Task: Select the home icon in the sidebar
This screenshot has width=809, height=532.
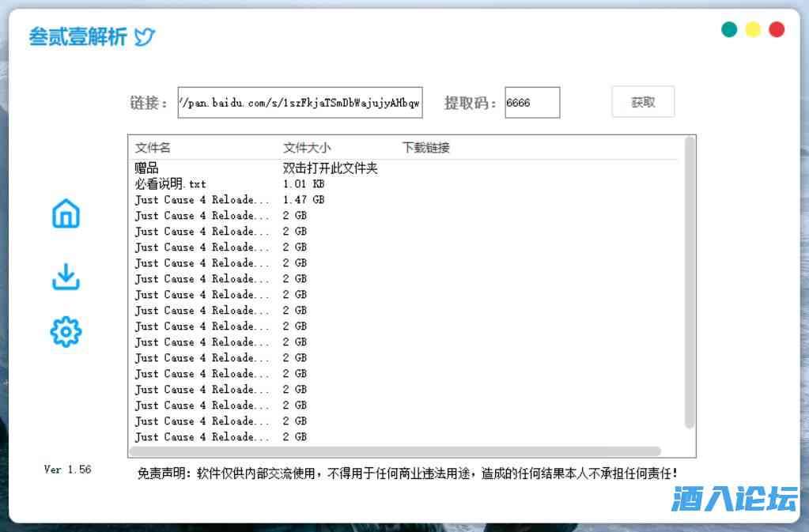Action: pos(65,213)
